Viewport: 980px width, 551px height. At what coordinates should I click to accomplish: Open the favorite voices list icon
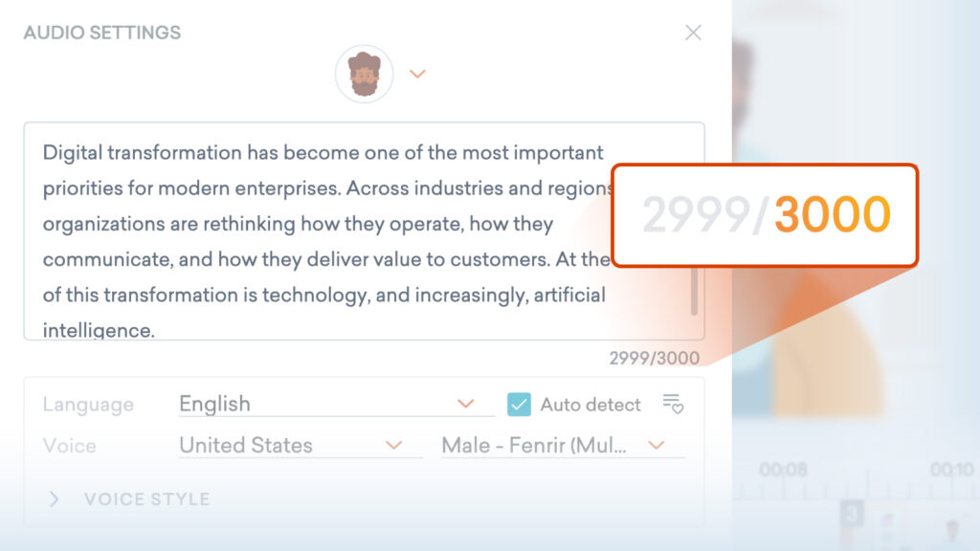pyautogui.click(x=673, y=404)
